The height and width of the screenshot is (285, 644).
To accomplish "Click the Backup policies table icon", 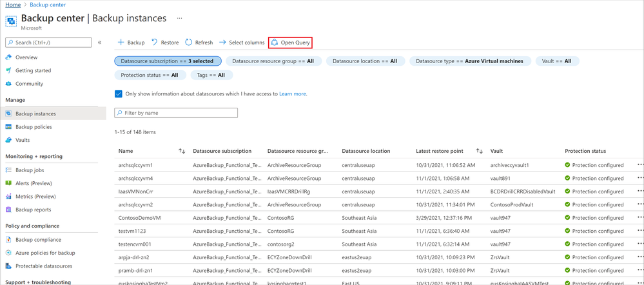I will pyautogui.click(x=8, y=127).
